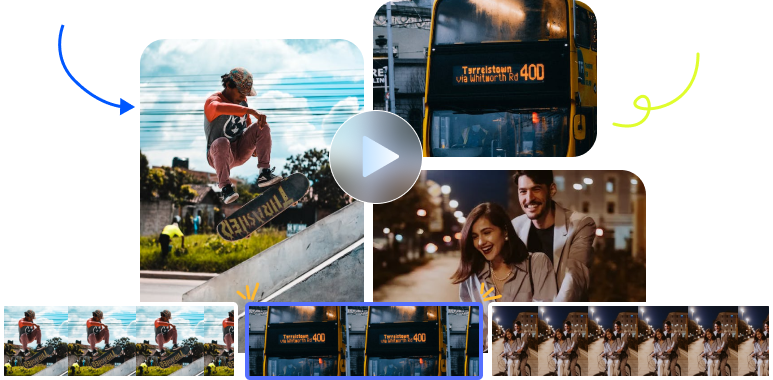
Task: Select the yellow bus photo card
Action: 485,78
